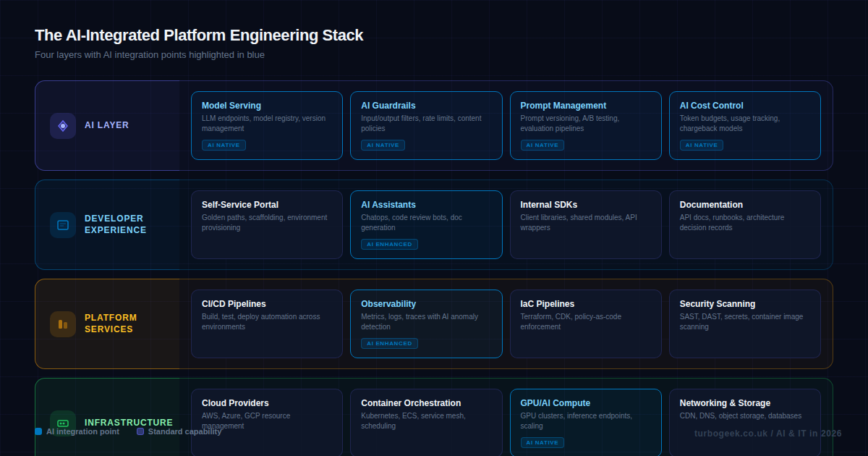Select the CI/CD Pipelines card title

click(234, 304)
